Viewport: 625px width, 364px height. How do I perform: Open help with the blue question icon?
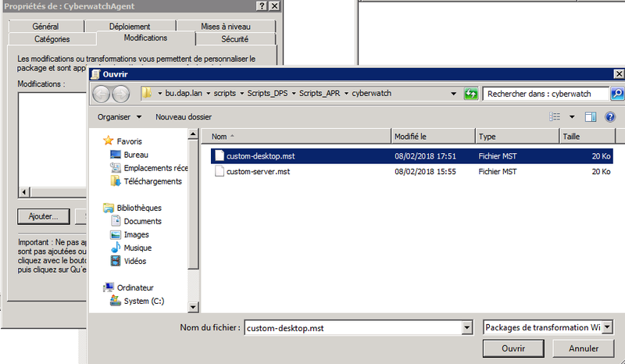[x=610, y=117]
